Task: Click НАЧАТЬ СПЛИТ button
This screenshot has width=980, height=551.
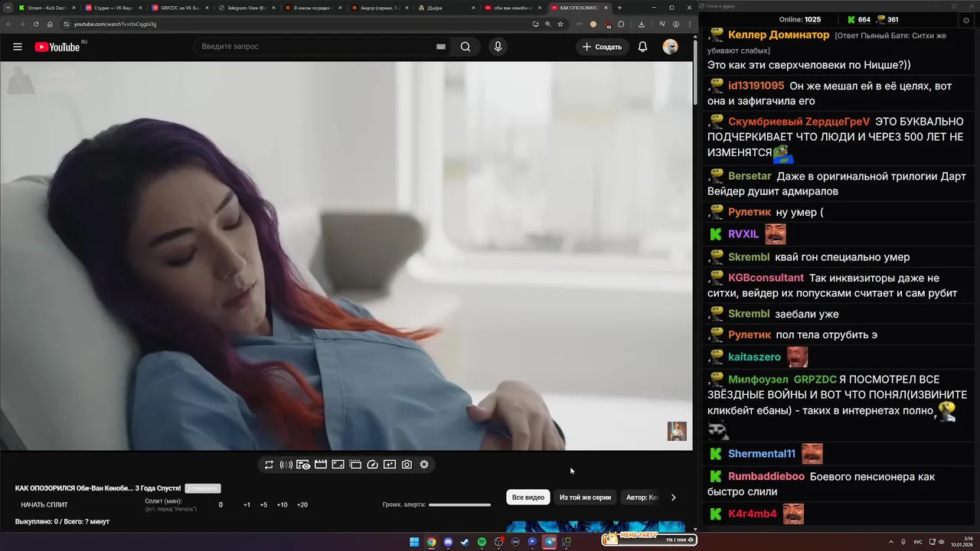Action: 44,505
